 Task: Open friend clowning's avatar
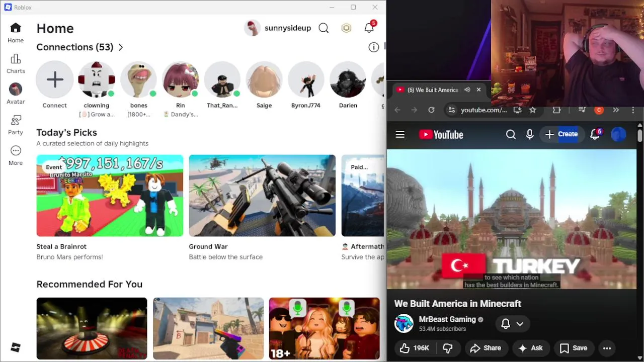click(x=96, y=80)
